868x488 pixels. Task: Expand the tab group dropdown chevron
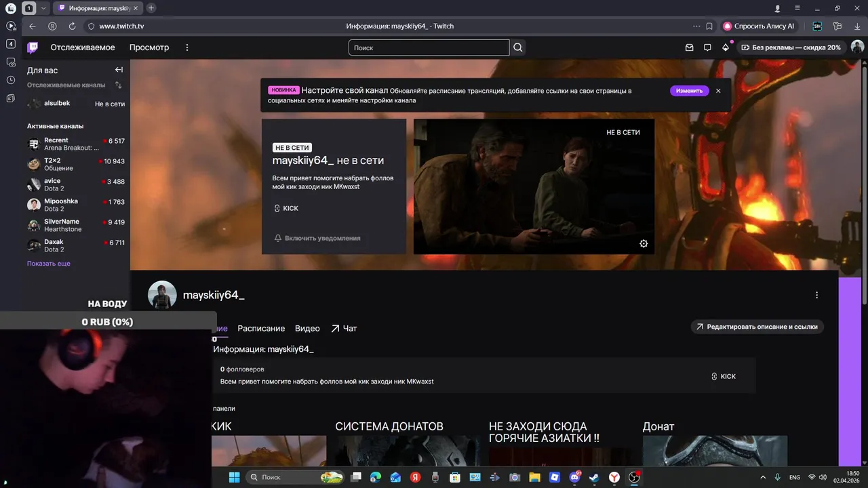(x=44, y=8)
